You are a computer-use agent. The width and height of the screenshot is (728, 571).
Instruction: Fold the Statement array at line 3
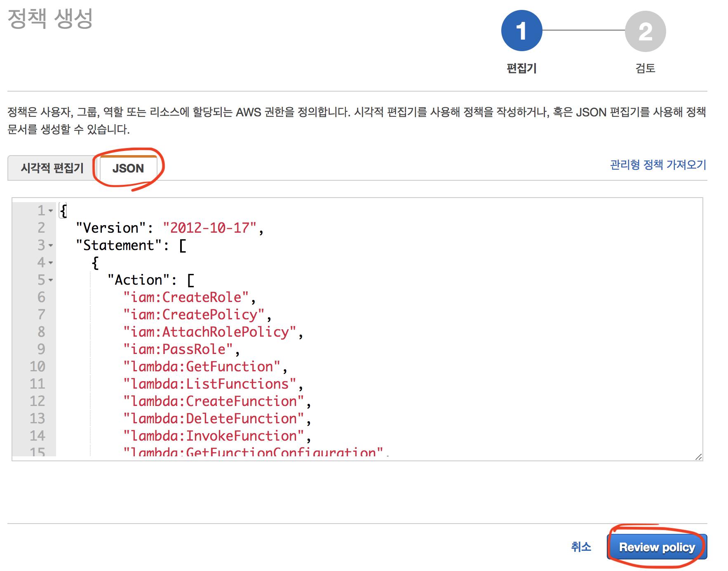pos(51,245)
